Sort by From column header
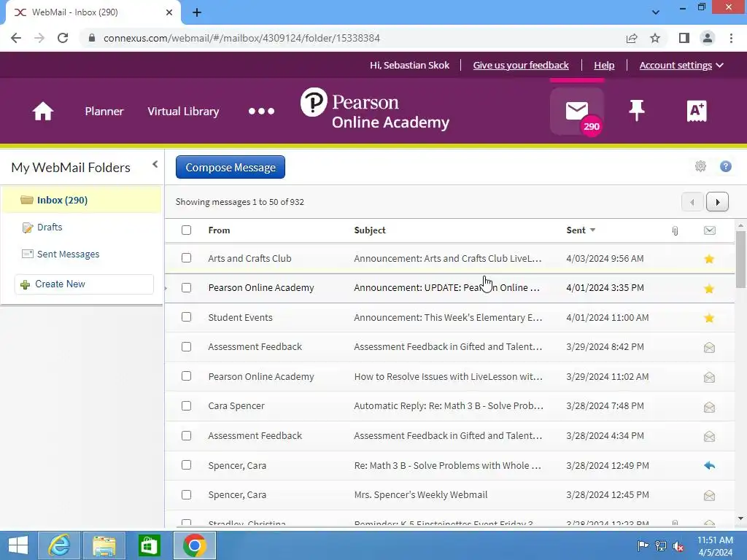 (219, 230)
